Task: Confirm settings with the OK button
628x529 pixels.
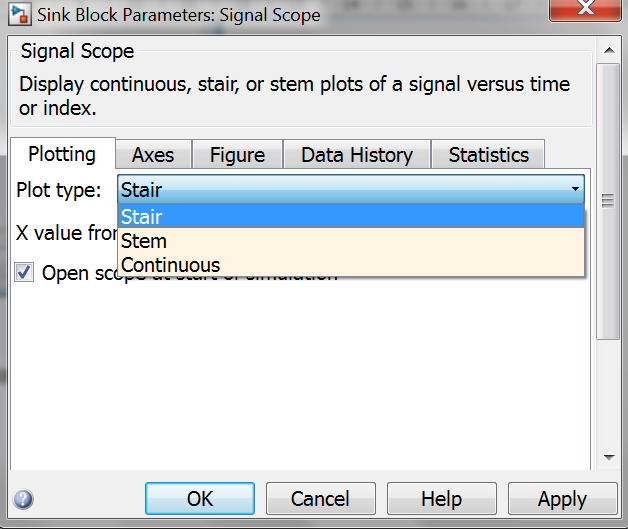Action: coord(200,499)
